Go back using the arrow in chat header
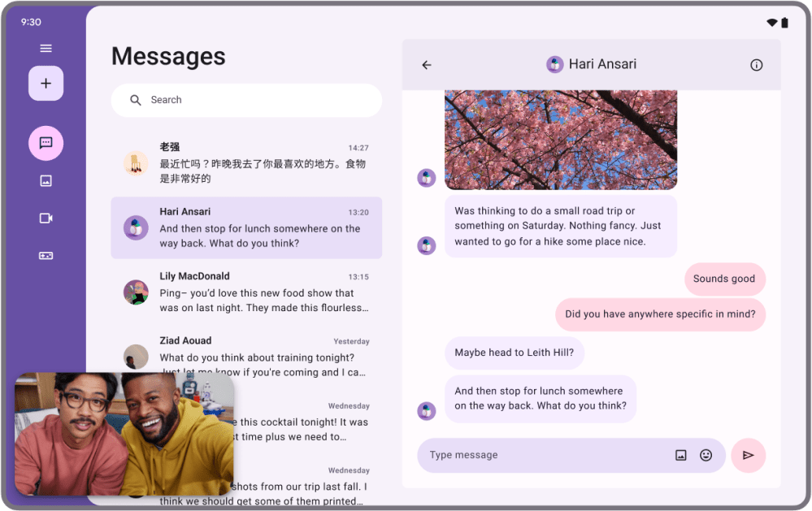812x511 pixels. (x=427, y=65)
